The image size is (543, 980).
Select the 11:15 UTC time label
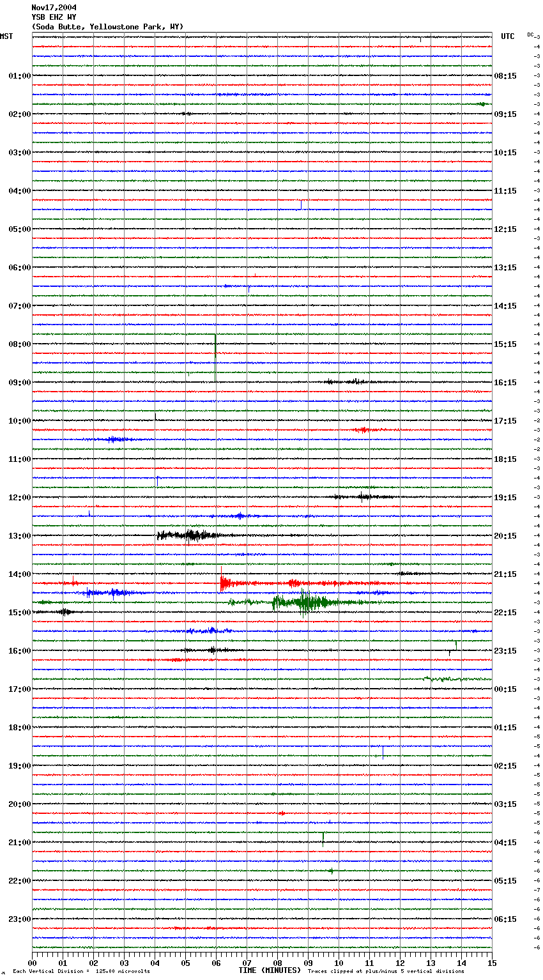505,191
